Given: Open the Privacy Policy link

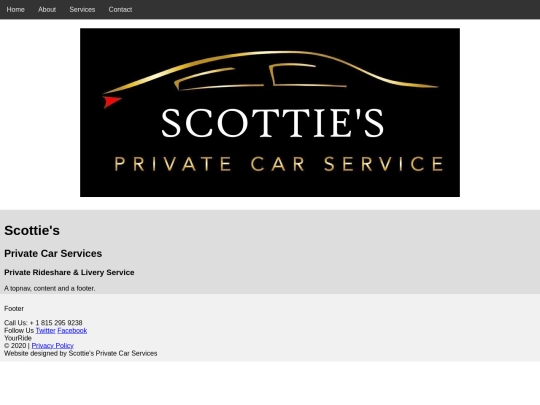Looking at the screenshot, I should pos(52,346).
